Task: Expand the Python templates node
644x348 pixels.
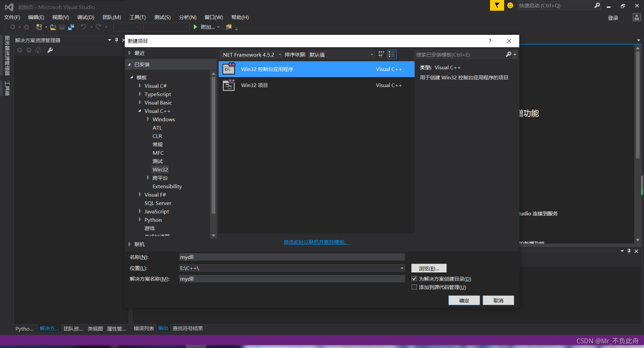Action: click(x=140, y=220)
